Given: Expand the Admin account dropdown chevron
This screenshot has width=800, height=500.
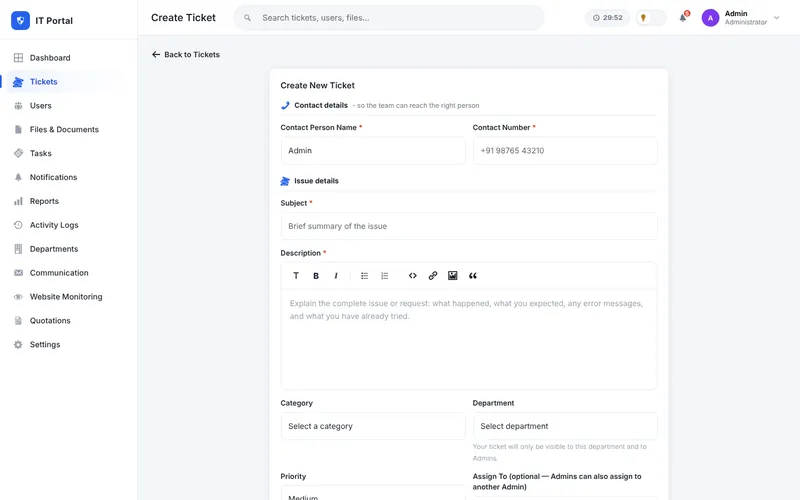Looking at the screenshot, I should 777,18.
